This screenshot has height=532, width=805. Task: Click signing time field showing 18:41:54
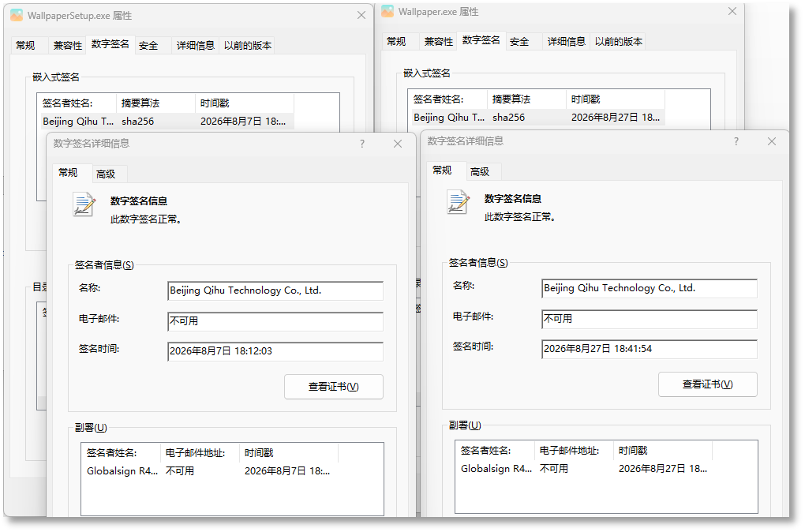tap(650, 349)
